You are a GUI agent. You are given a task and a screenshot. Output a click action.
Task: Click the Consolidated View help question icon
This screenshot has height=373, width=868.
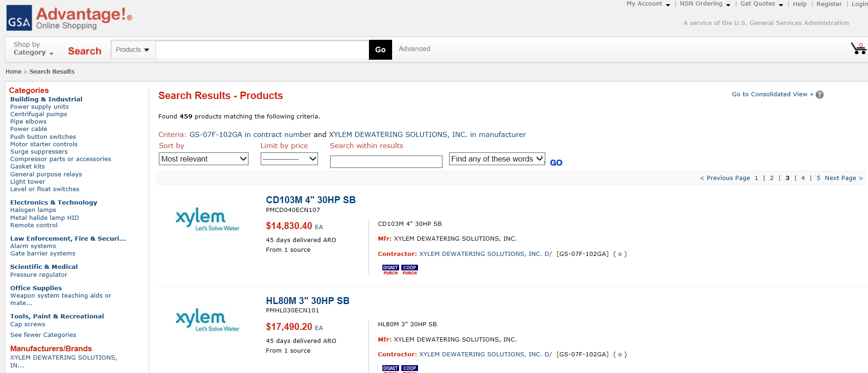[x=819, y=94]
